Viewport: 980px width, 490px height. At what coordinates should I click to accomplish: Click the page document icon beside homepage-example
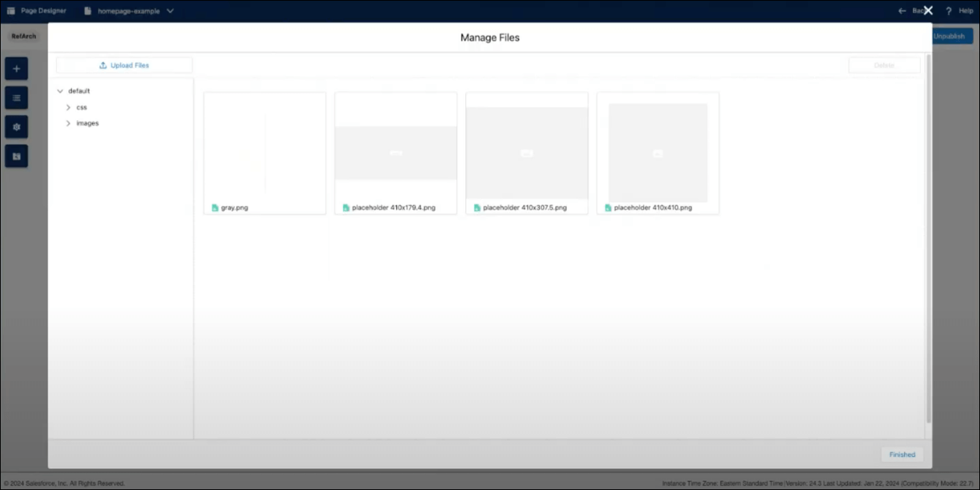(x=88, y=11)
